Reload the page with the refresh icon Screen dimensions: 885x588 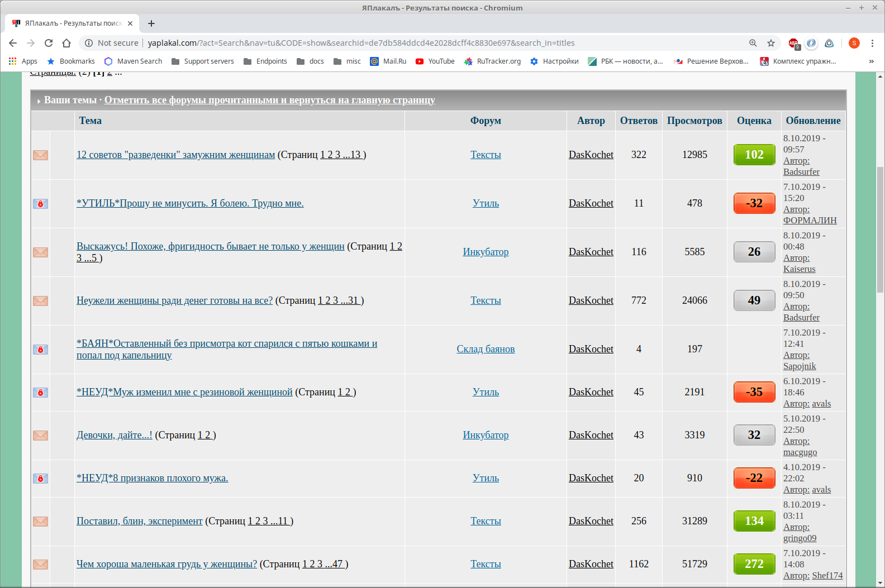(x=49, y=43)
